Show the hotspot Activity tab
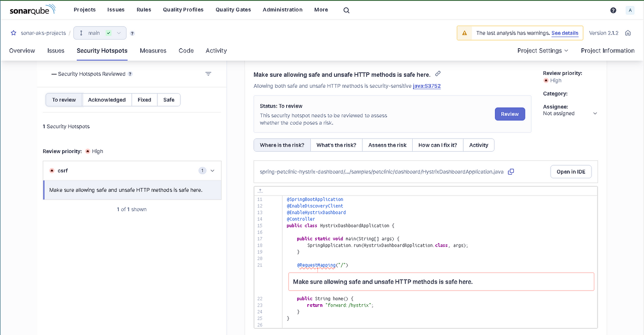Screen dimensions: 644x335 click(478, 145)
